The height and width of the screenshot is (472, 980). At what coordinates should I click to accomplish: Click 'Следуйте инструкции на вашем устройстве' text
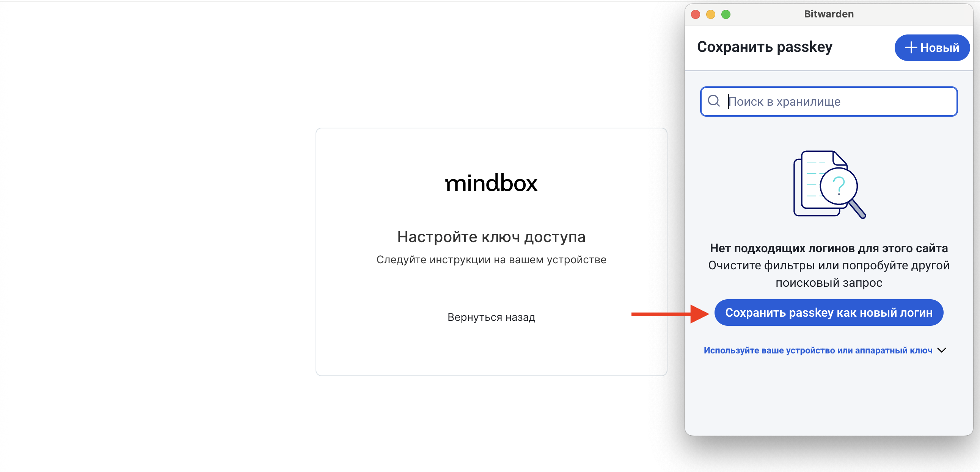coord(491,259)
